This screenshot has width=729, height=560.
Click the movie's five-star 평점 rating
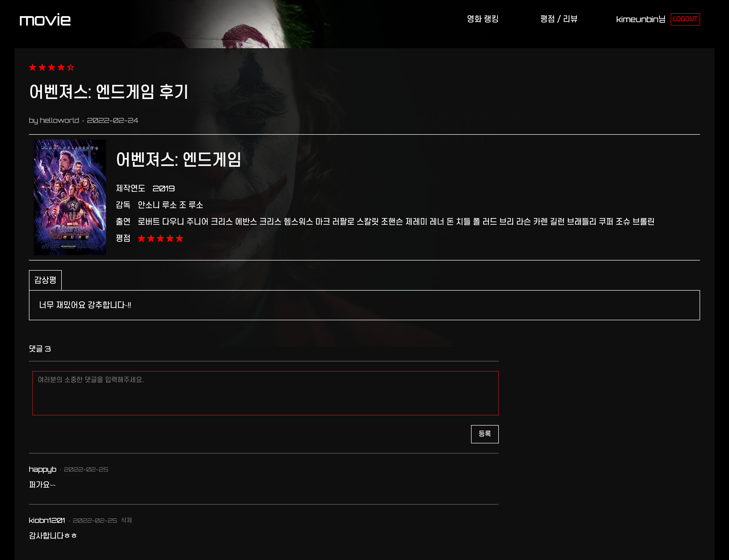click(x=160, y=238)
